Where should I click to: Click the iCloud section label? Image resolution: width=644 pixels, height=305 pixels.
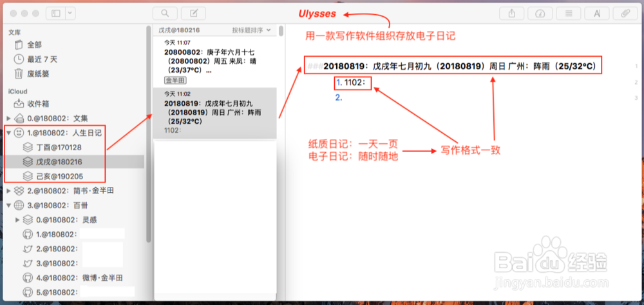[17, 92]
